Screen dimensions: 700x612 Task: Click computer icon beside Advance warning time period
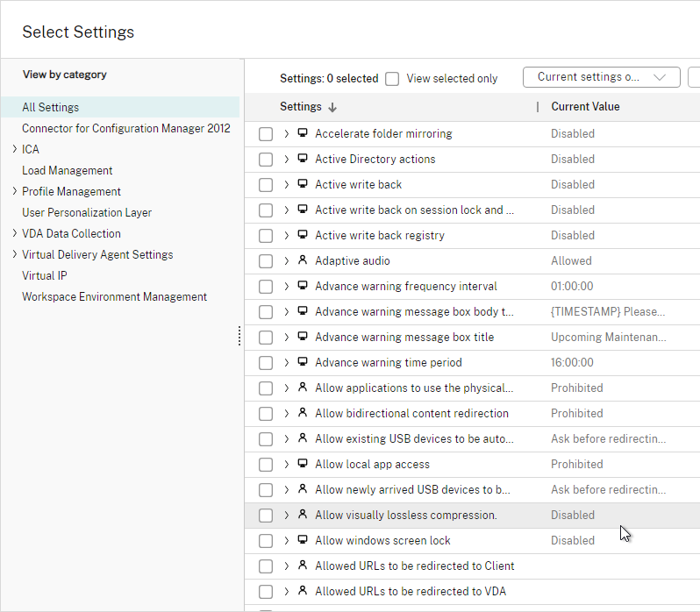(x=303, y=362)
